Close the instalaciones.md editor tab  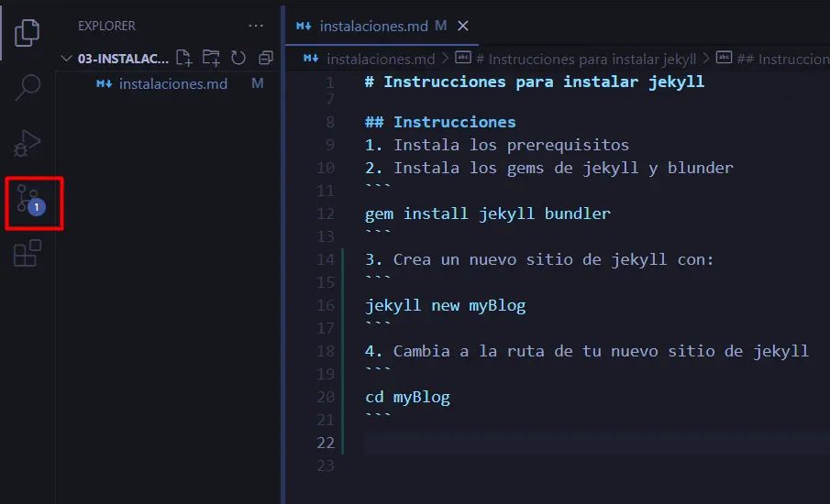463,26
